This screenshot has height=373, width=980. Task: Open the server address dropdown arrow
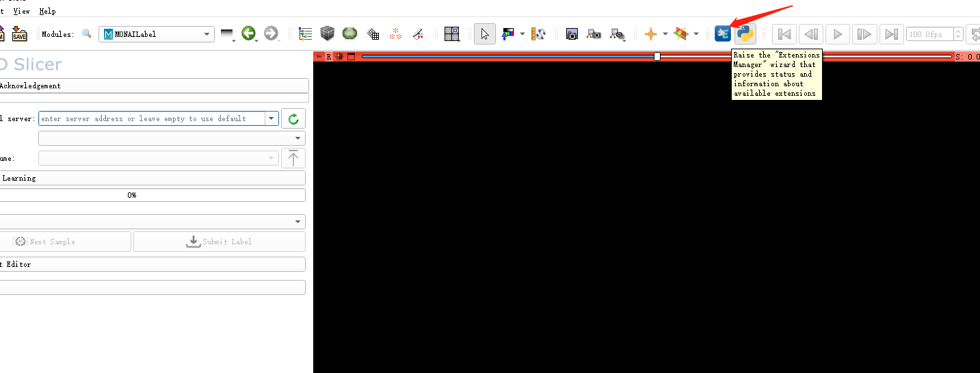(272, 118)
